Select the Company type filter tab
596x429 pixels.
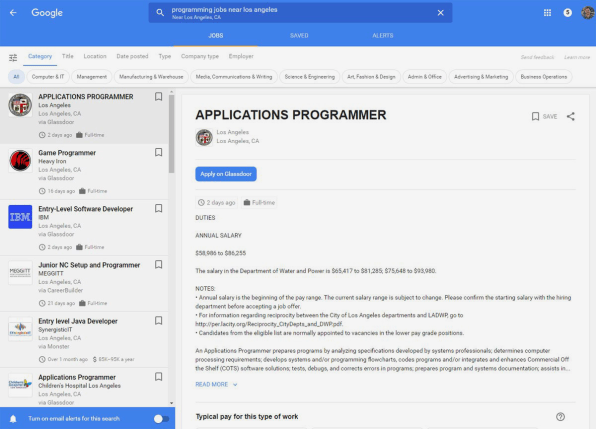pos(200,56)
